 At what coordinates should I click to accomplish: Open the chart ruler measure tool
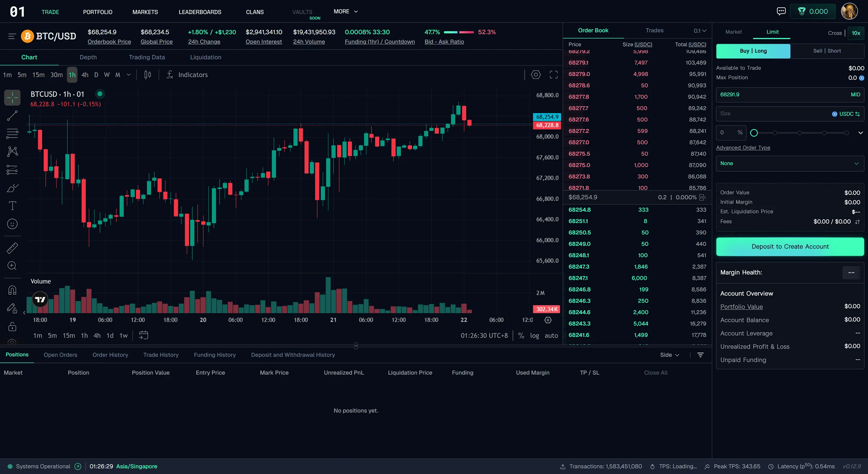click(12, 248)
